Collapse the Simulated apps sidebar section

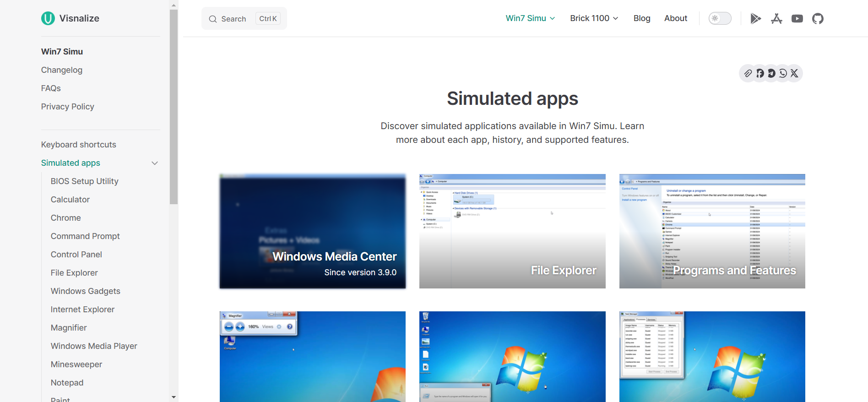point(155,163)
